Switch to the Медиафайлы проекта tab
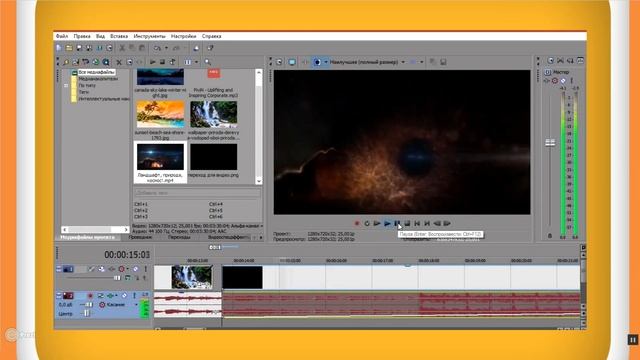 (88, 237)
